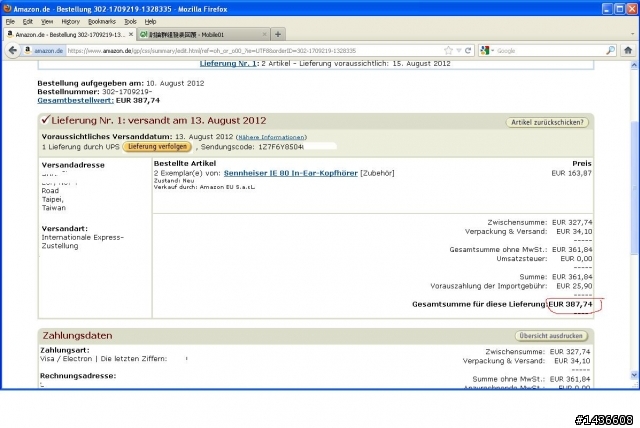Open the View menu
Screen dimensions: 640x428
pyautogui.click(x=47, y=22)
